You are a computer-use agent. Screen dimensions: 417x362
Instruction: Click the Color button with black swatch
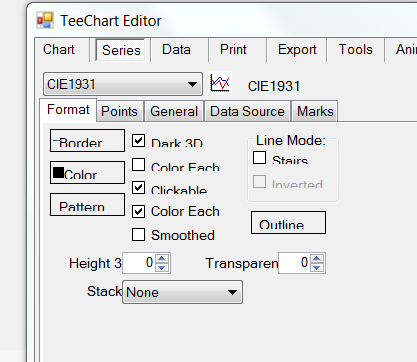coord(87,172)
